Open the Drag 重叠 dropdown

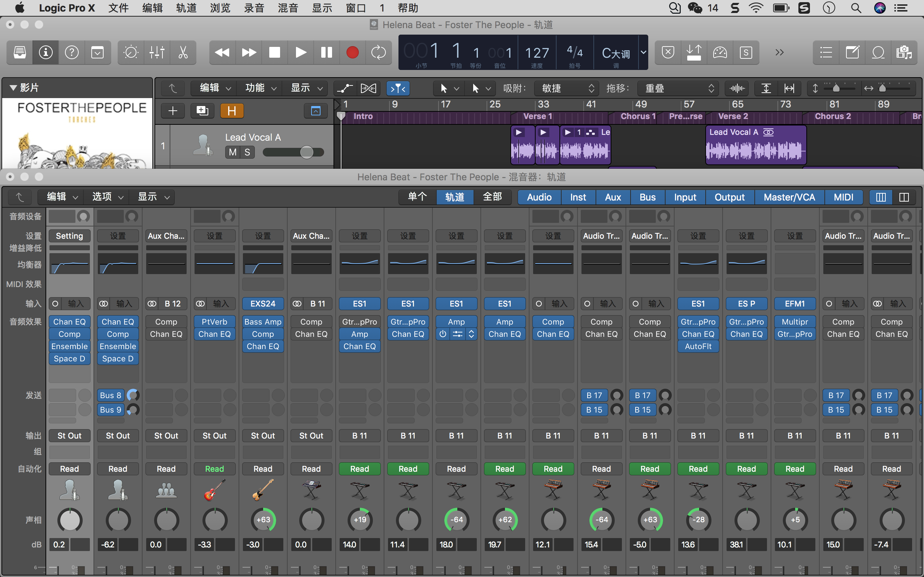pos(678,89)
